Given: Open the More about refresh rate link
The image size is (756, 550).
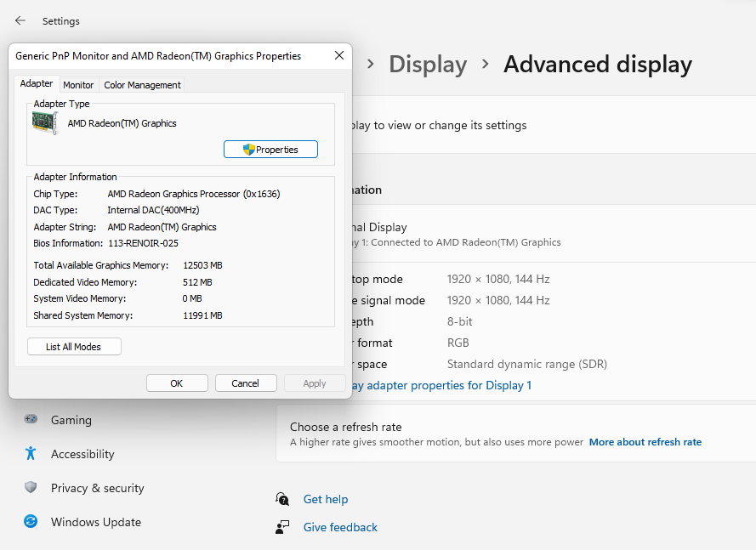Looking at the screenshot, I should [x=645, y=442].
